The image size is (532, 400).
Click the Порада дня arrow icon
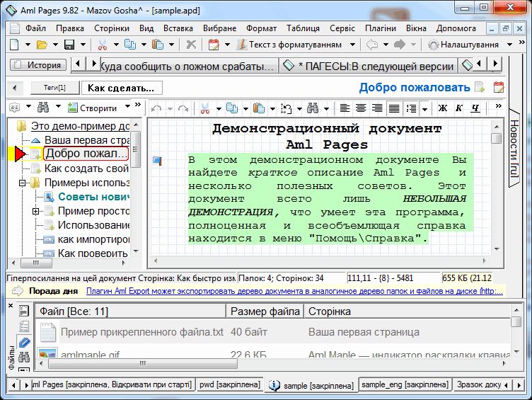click(x=17, y=291)
